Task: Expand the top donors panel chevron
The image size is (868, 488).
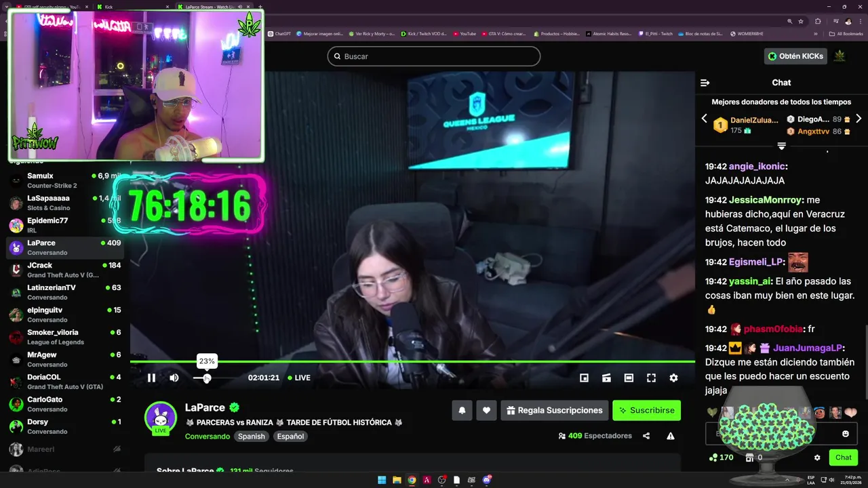Action: [x=781, y=146]
